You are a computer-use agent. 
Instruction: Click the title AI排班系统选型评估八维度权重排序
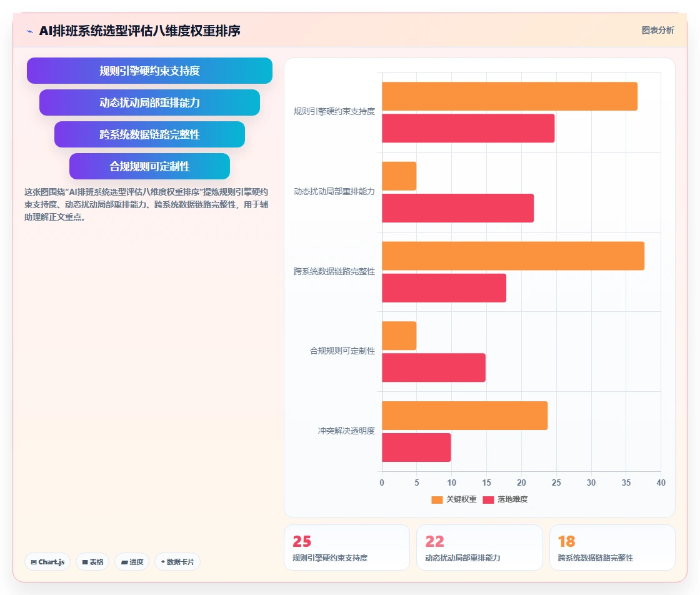click(140, 31)
